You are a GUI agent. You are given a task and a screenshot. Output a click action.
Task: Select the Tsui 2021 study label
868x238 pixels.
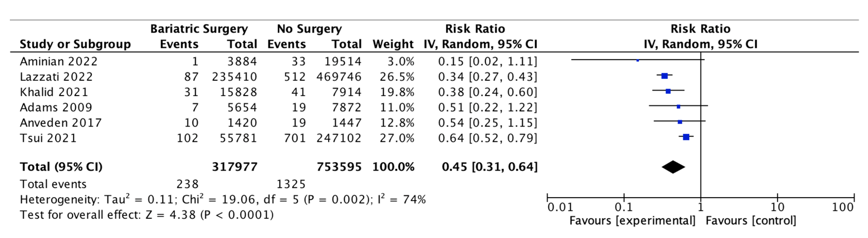click(x=48, y=138)
